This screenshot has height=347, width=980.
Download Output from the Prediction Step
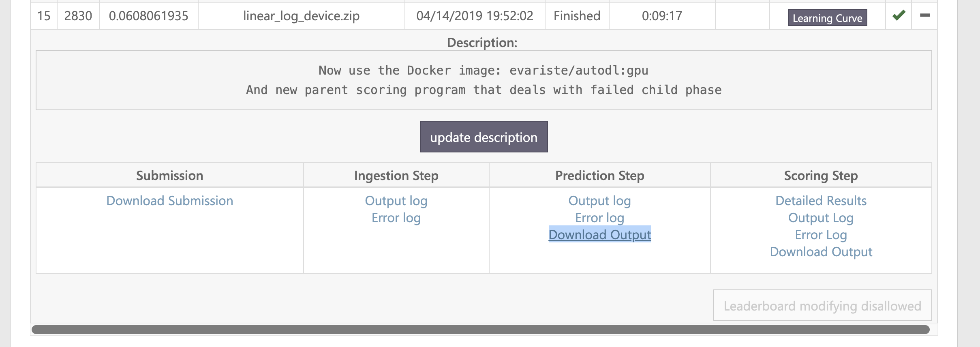pos(599,234)
